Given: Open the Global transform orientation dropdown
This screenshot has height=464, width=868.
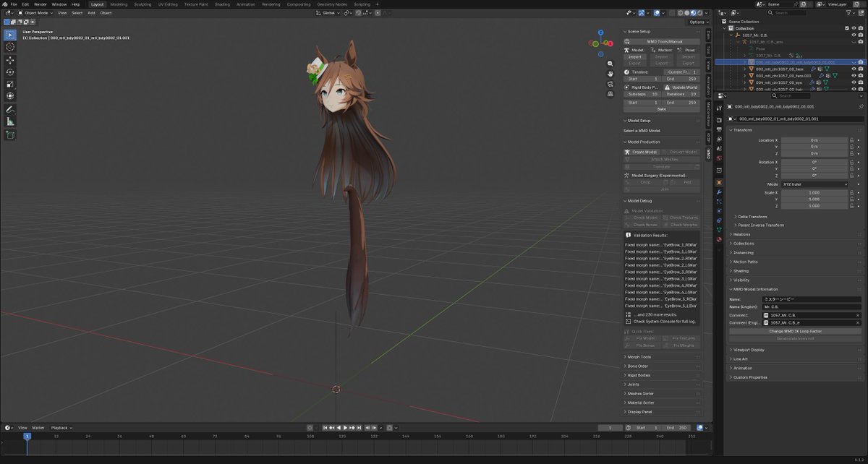Looking at the screenshot, I should [328, 13].
